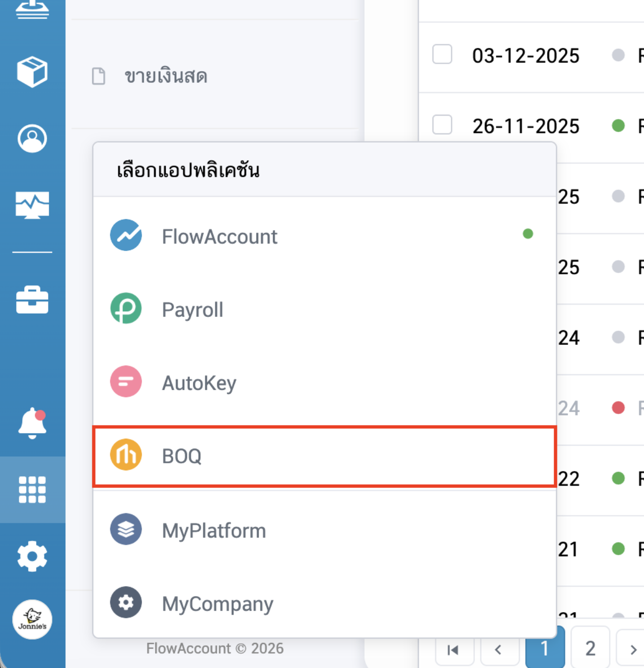The image size is (644, 668).
Task: Open the Jonnie's company profile avatar
Action: point(32,619)
